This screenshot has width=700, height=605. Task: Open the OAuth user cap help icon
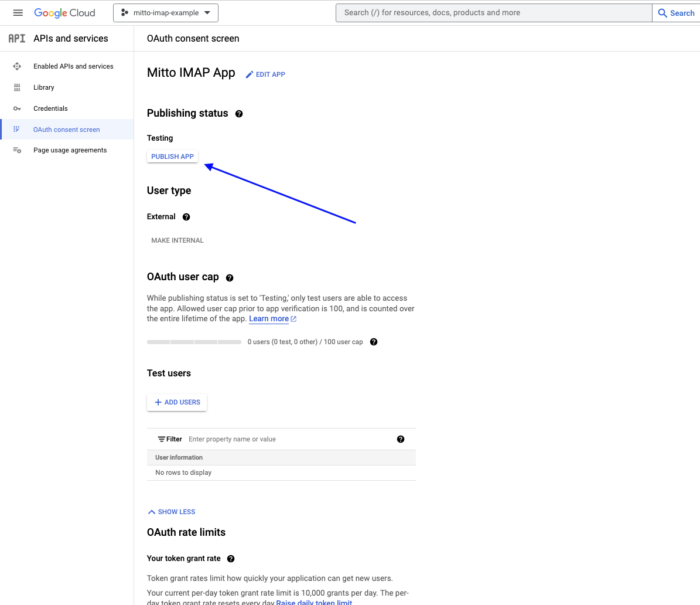pyautogui.click(x=230, y=278)
